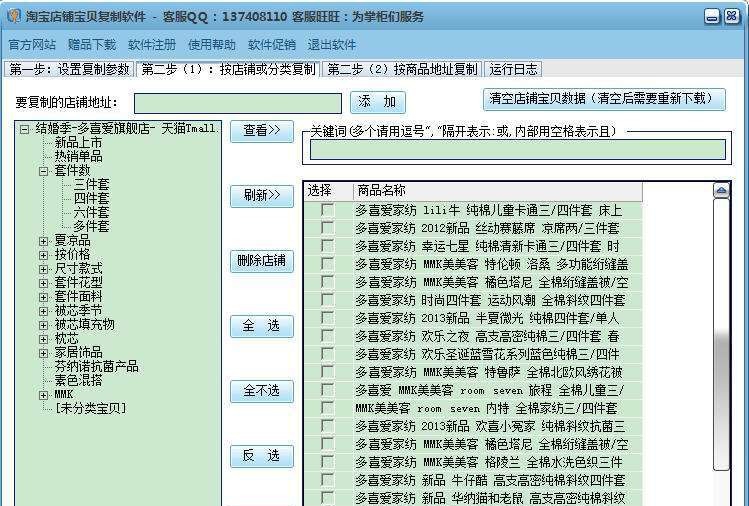Expand the 夏凉品 tree node

point(43,241)
